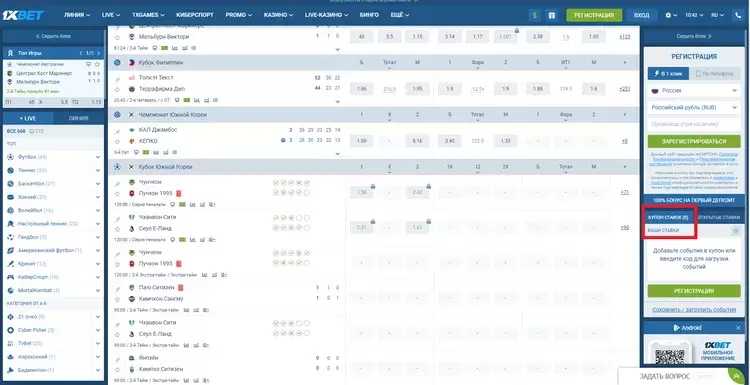Switch to ОТКРЫТЫЕ СТАВКИ tab

pyautogui.click(x=718, y=218)
